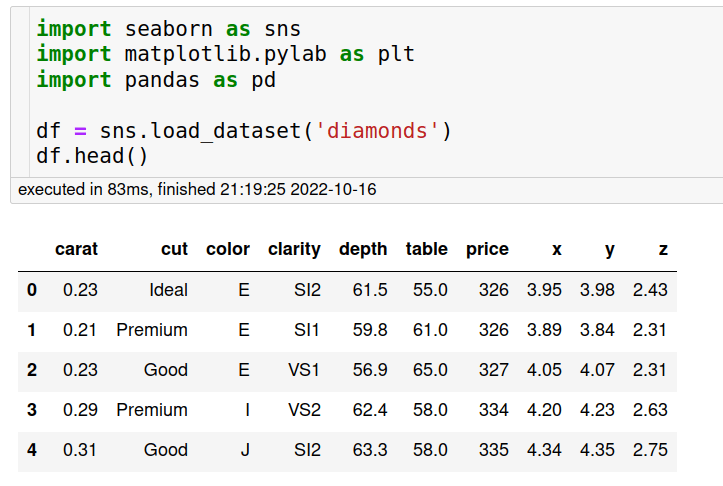
Task: Click the 'color' column header
Action: (x=228, y=249)
